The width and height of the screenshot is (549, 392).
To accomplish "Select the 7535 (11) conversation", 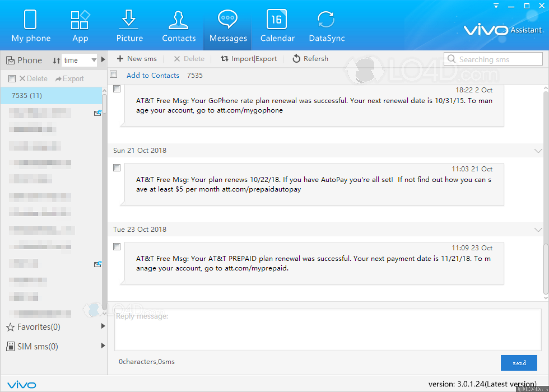I will pyautogui.click(x=27, y=96).
